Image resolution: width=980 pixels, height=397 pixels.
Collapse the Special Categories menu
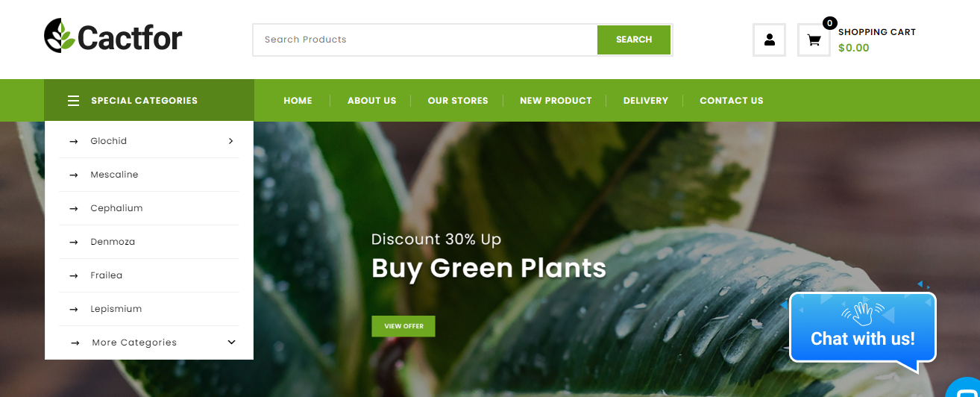coord(149,100)
